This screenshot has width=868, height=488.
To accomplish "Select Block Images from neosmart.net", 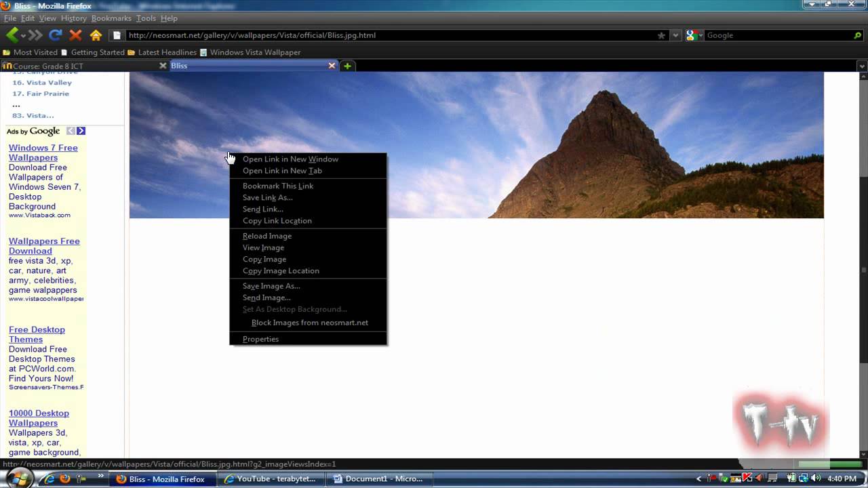I will (x=309, y=323).
